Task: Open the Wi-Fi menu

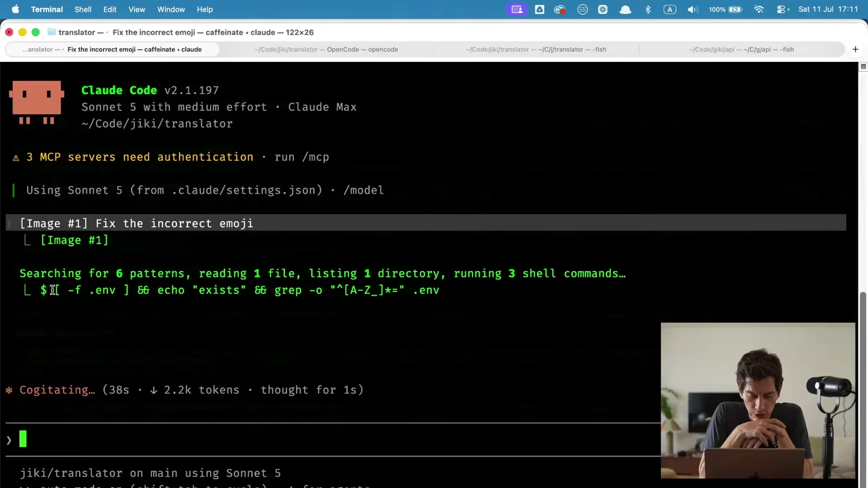Action: [x=759, y=9]
